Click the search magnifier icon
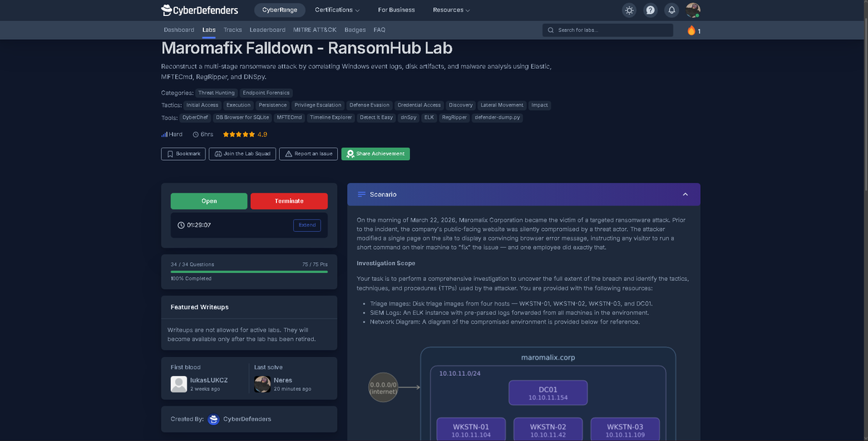The image size is (868, 441). [551, 30]
